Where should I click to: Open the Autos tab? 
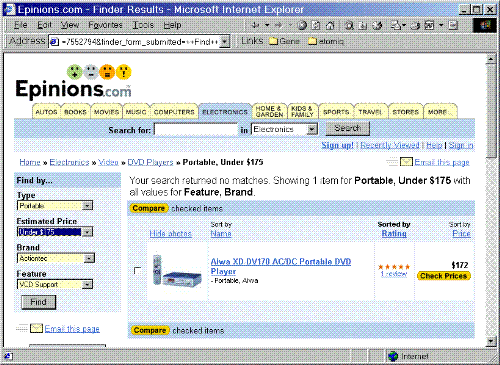tap(46, 112)
